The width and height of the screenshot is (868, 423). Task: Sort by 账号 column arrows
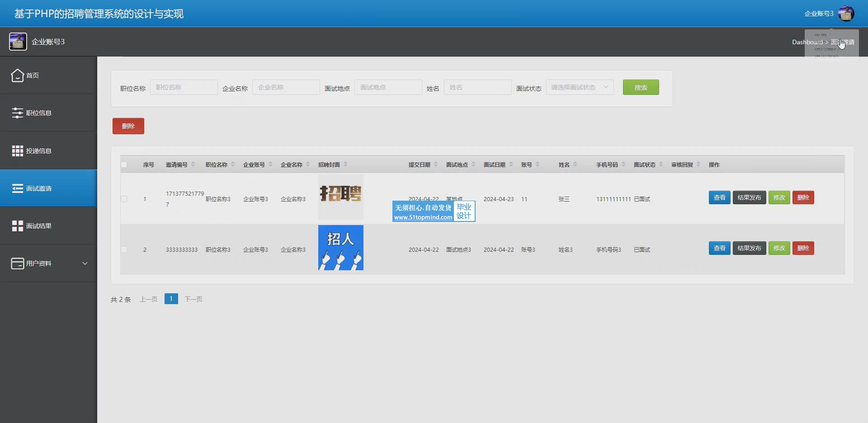(x=538, y=164)
